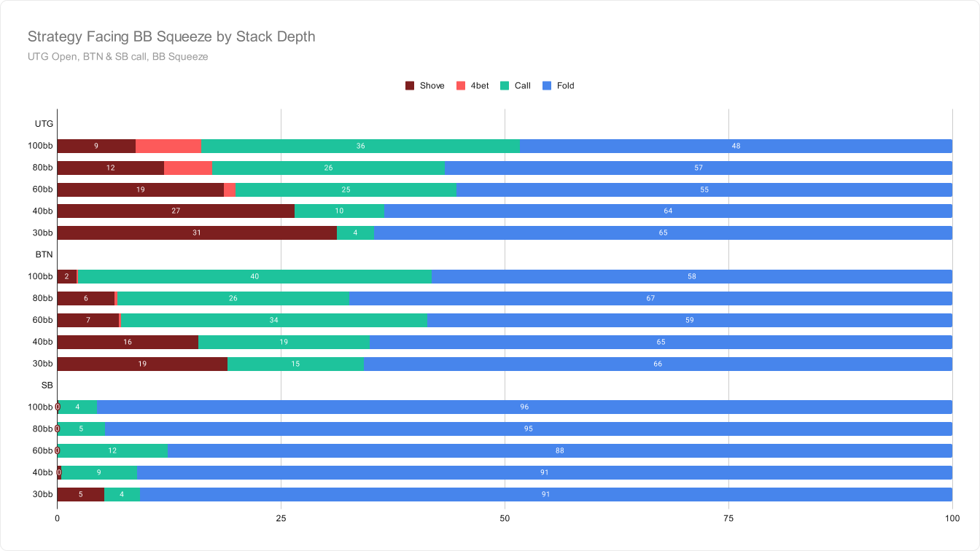The width and height of the screenshot is (980, 551).
Task: Click the Fold legend color swatch
Action: (x=547, y=86)
